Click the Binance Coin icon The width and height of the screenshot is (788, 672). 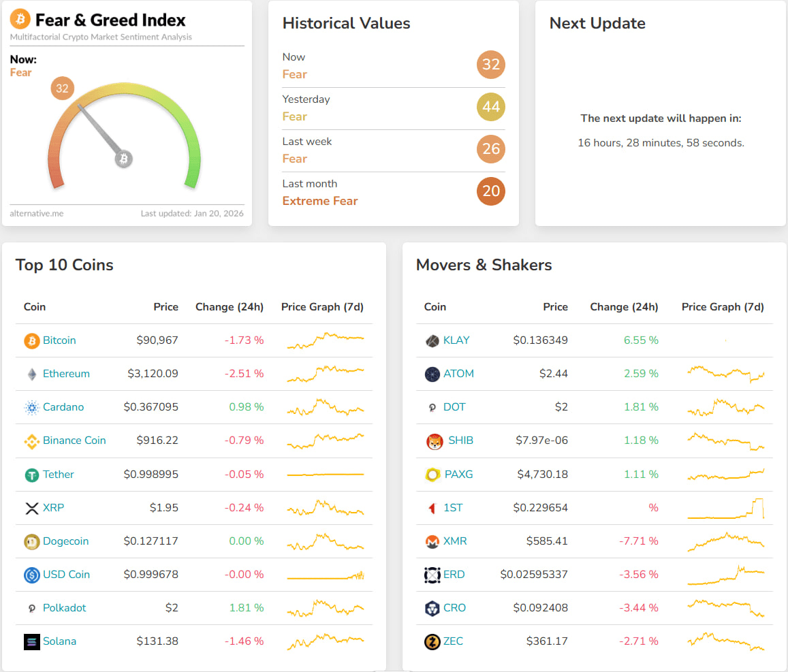pos(31,441)
